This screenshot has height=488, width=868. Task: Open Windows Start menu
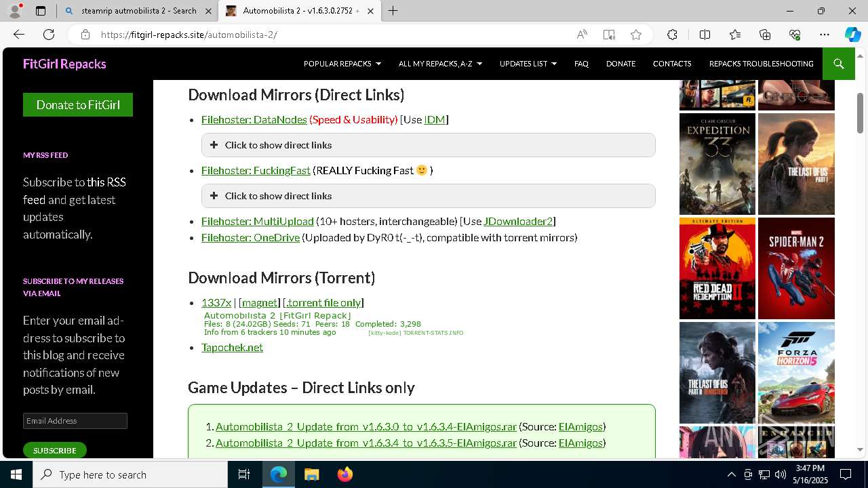click(16, 474)
